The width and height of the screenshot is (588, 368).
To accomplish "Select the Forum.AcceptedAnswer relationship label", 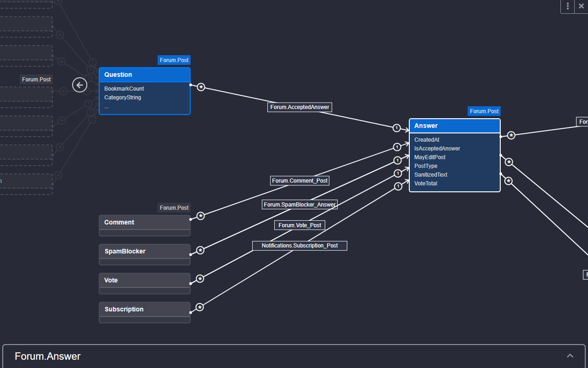I will coord(300,107).
